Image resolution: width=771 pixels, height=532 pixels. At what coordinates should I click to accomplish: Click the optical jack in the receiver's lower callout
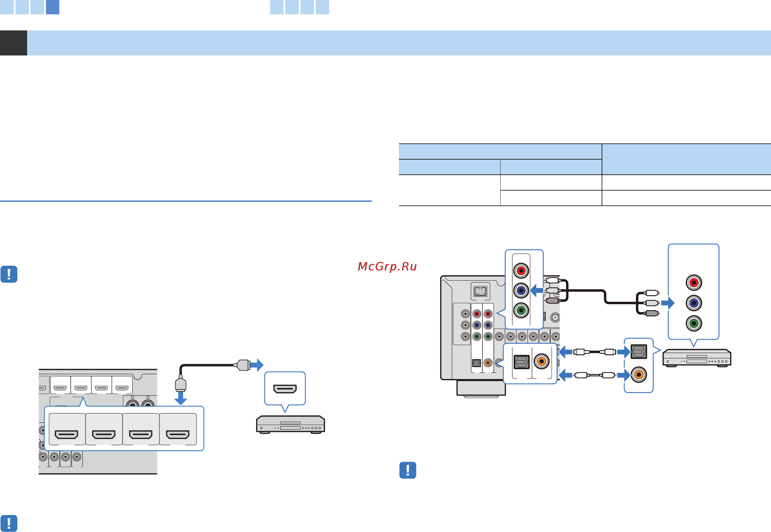(x=521, y=362)
